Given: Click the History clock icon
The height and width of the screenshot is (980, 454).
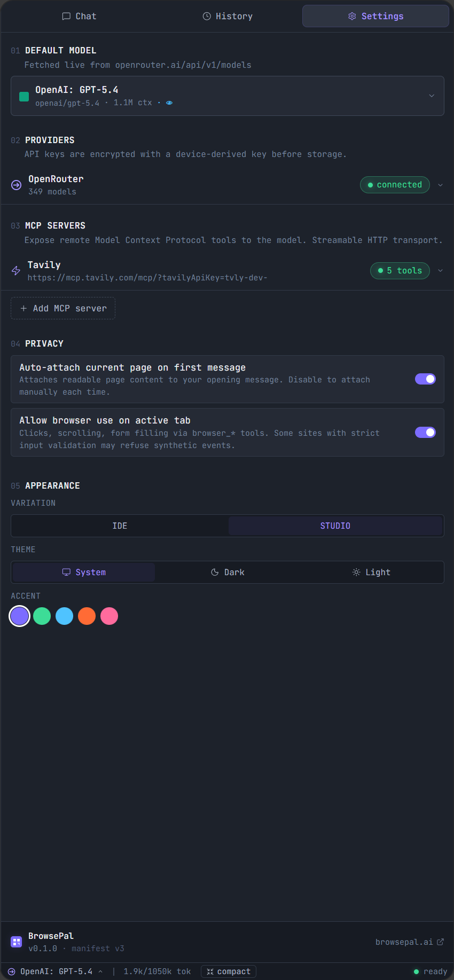Looking at the screenshot, I should click(207, 16).
